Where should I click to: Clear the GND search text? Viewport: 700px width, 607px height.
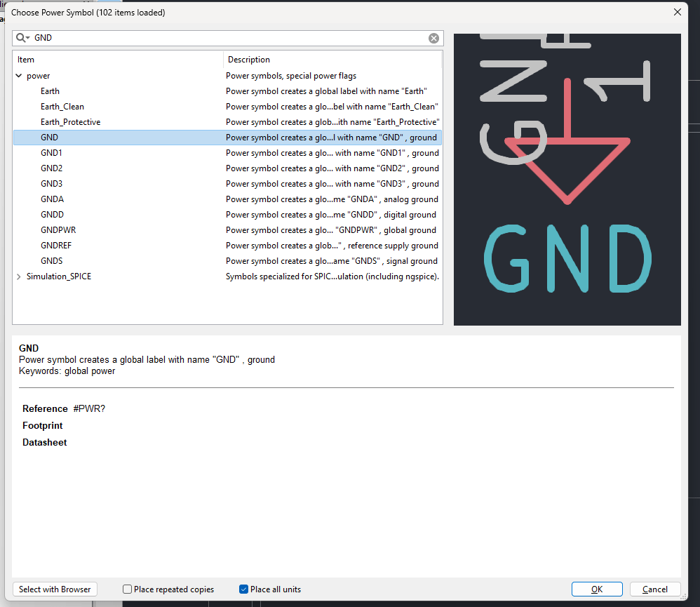pos(433,39)
